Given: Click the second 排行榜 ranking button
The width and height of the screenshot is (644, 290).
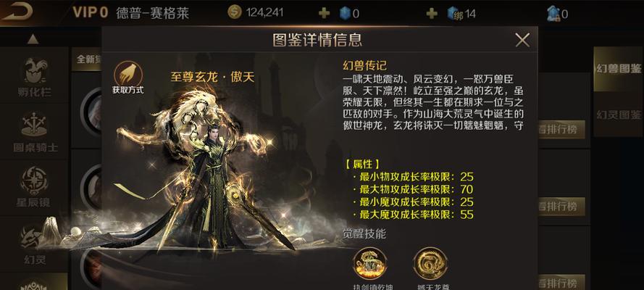Looking at the screenshot, I should click(561, 205).
